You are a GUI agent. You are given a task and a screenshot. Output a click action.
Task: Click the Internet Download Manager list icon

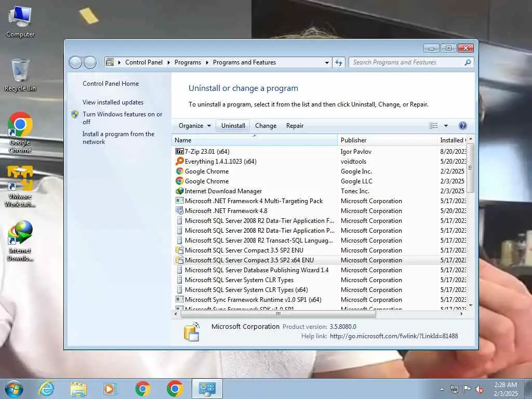pos(179,191)
